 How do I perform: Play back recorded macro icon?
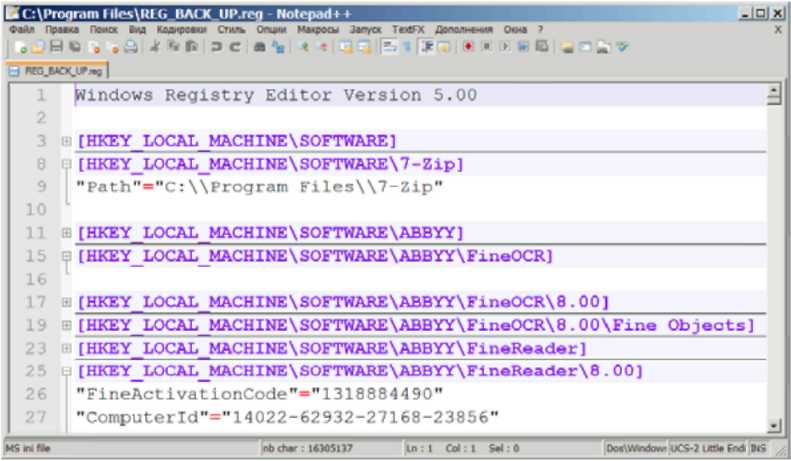pyautogui.click(x=505, y=47)
